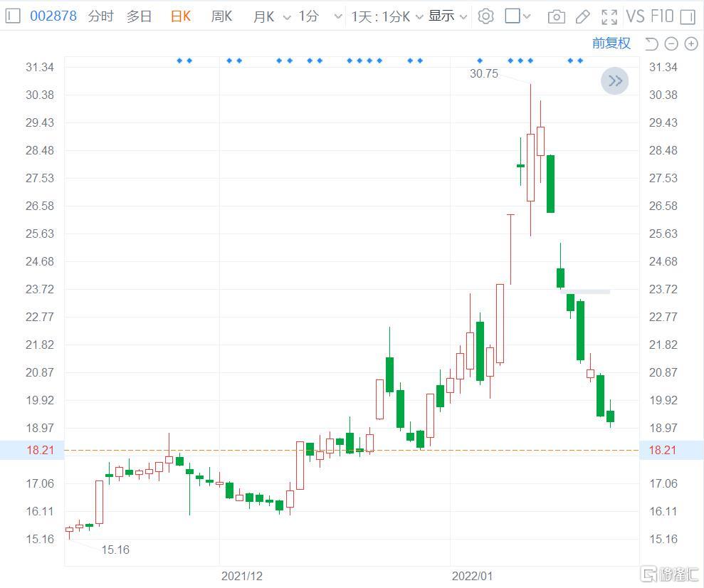Zoom out the chart with minus icon

click(x=671, y=43)
